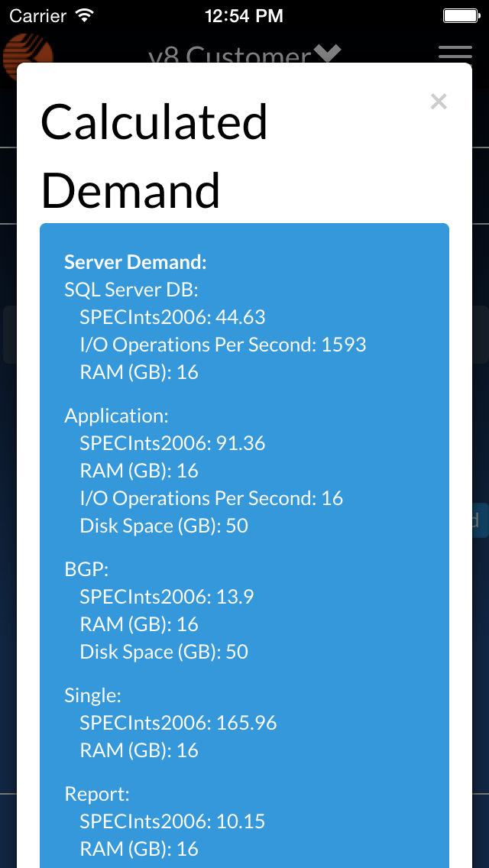Expand the v8 Customer dropdown chevron

327,53
